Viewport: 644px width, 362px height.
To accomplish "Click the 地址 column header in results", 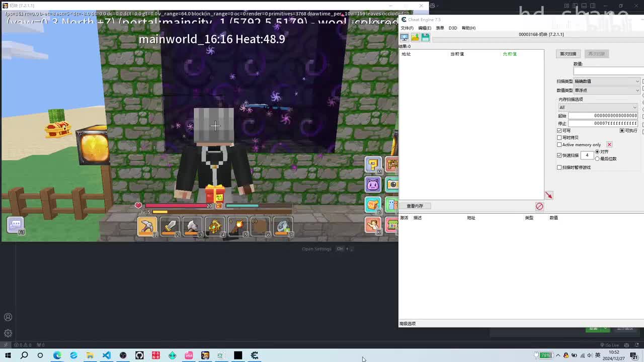I will click(406, 54).
